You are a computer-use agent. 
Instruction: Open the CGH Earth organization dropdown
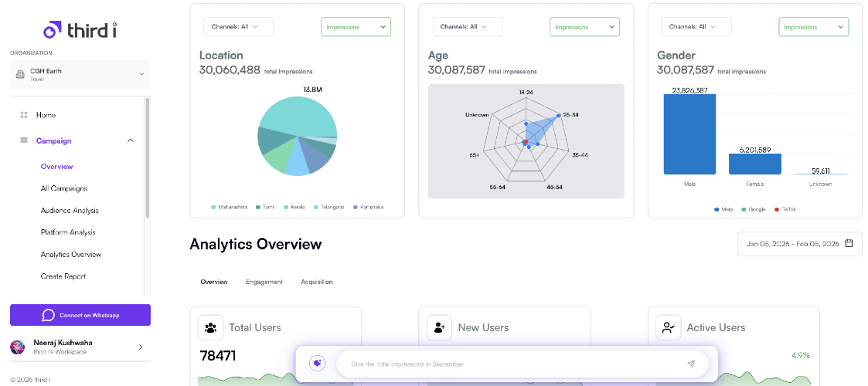[80, 74]
